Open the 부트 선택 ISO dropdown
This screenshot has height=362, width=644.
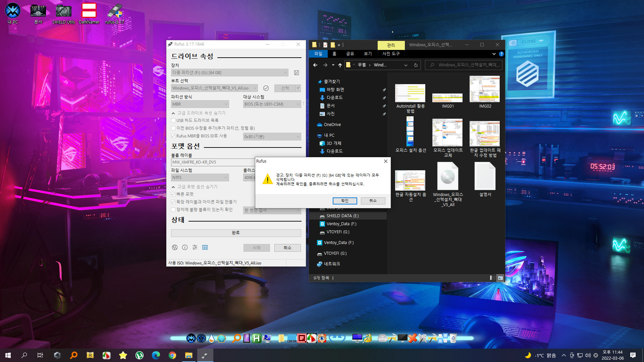point(214,88)
